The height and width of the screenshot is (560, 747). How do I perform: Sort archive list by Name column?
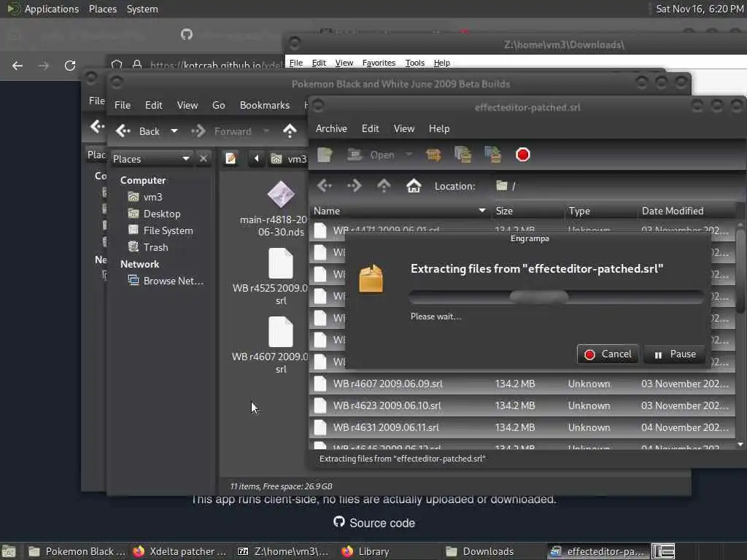pos(399,211)
